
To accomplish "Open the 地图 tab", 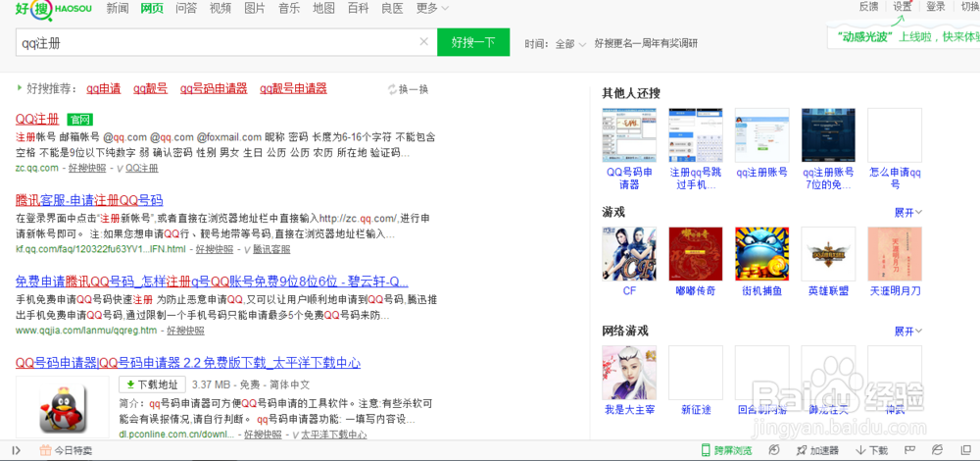I will pyautogui.click(x=323, y=9).
